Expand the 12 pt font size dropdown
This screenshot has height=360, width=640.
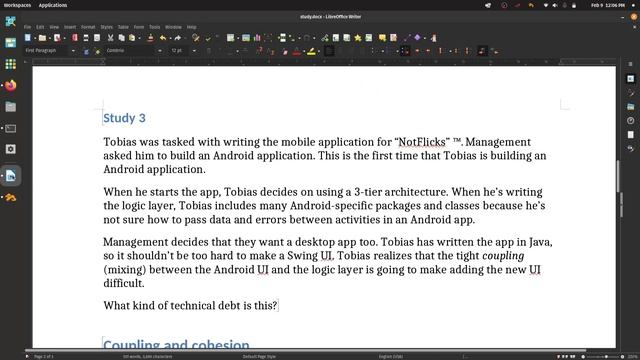(194, 51)
